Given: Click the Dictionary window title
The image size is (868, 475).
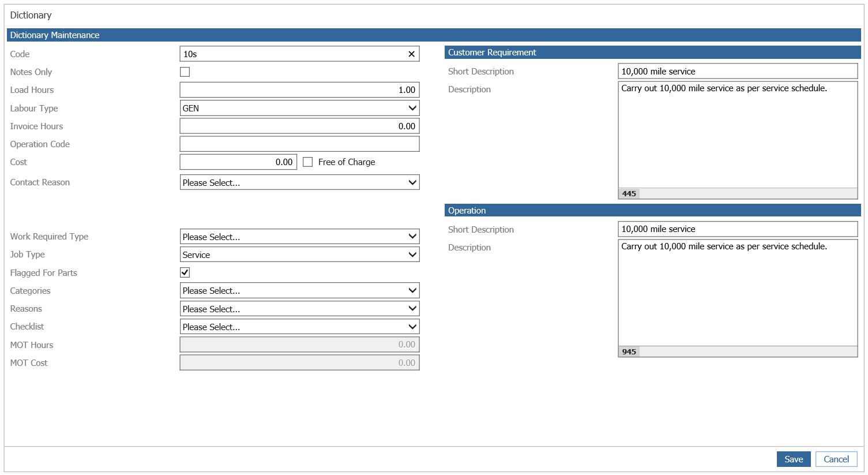Looking at the screenshot, I should click(31, 16).
